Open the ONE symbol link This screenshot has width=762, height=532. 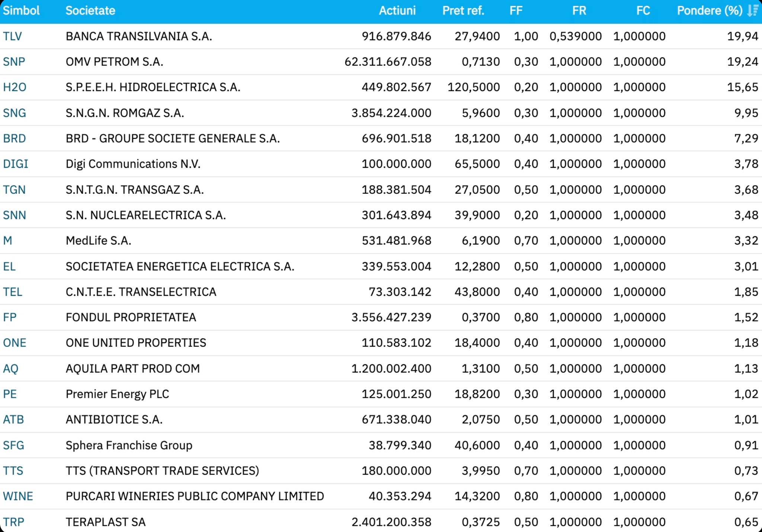[15, 343]
